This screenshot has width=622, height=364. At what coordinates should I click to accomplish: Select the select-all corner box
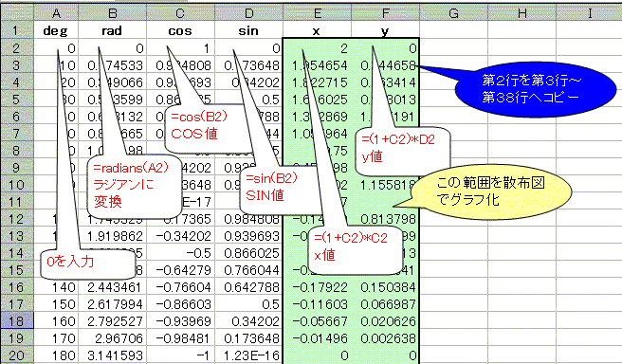pos(17,13)
